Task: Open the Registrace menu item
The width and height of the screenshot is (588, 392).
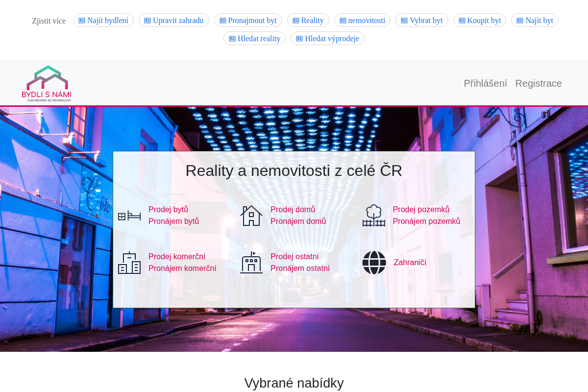Action: pos(539,83)
